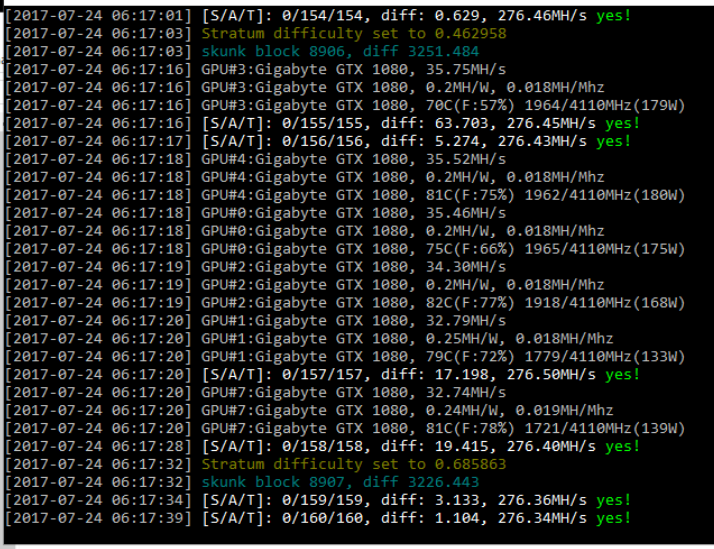Click the 0/155/155 diff 63.703 line
Screen dimensions: 714x549
tap(322, 123)
